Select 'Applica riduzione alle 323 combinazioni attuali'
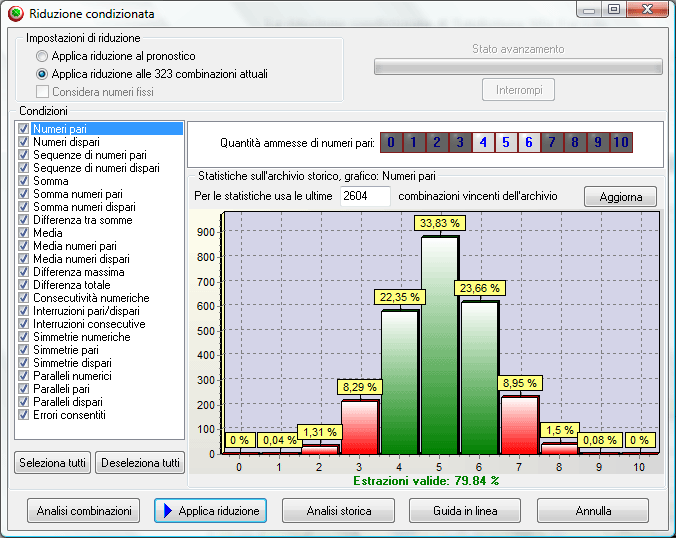The image size is (676, 538). click(x=41, y=74)
